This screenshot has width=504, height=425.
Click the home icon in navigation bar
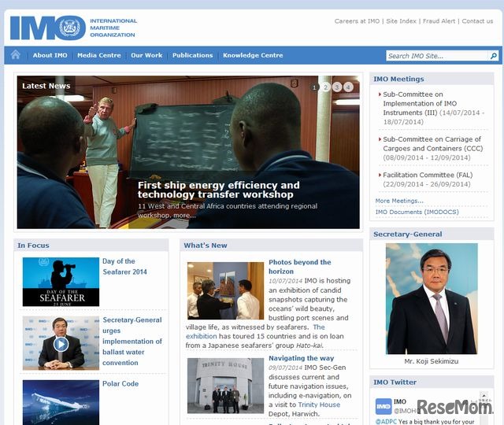click(14, 55)
